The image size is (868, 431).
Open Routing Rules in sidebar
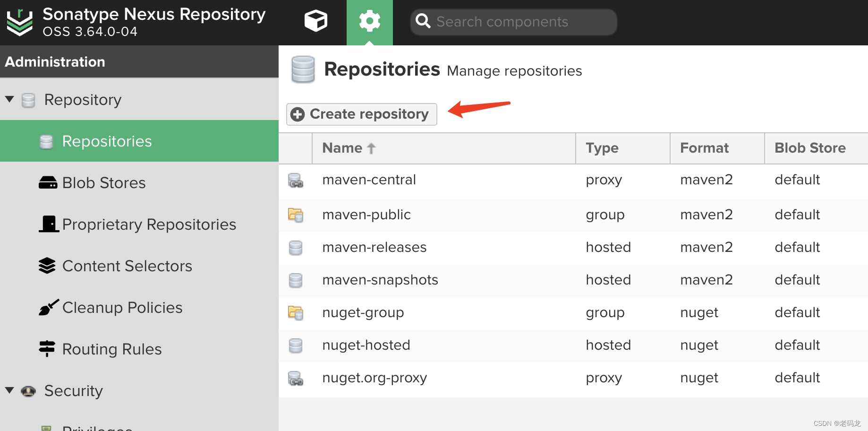(x=139, y=349)
